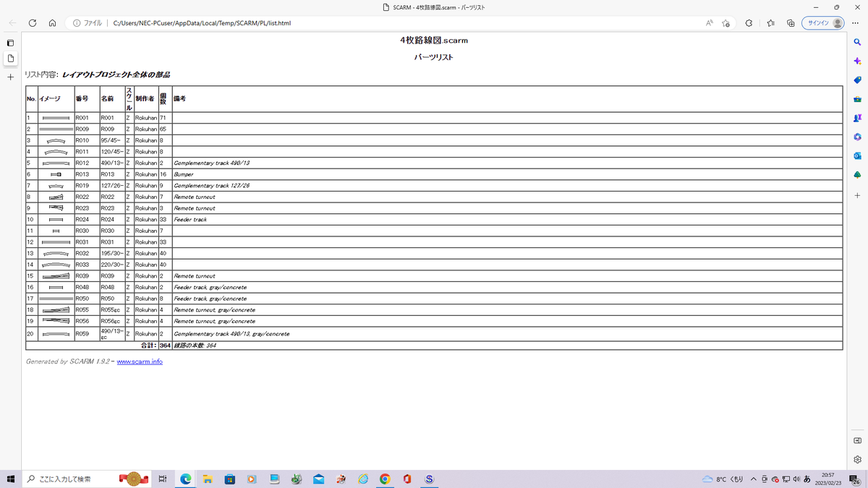
Task: Open the sidebar Shopping tag icon
Action: (x=857, y=80)
